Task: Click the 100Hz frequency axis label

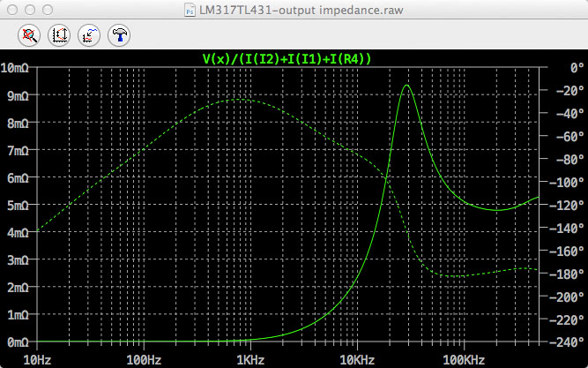Action: (144, 360)
